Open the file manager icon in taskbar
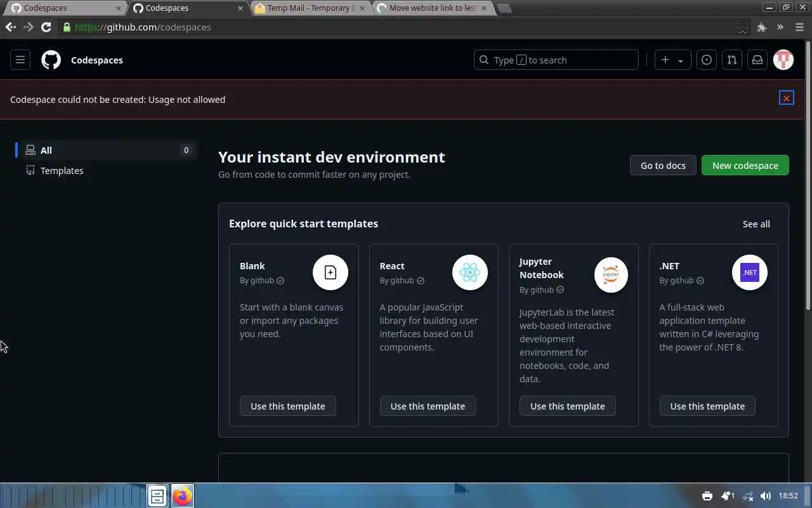The width and height of the screenshot is (812, 508). point(157,496)
